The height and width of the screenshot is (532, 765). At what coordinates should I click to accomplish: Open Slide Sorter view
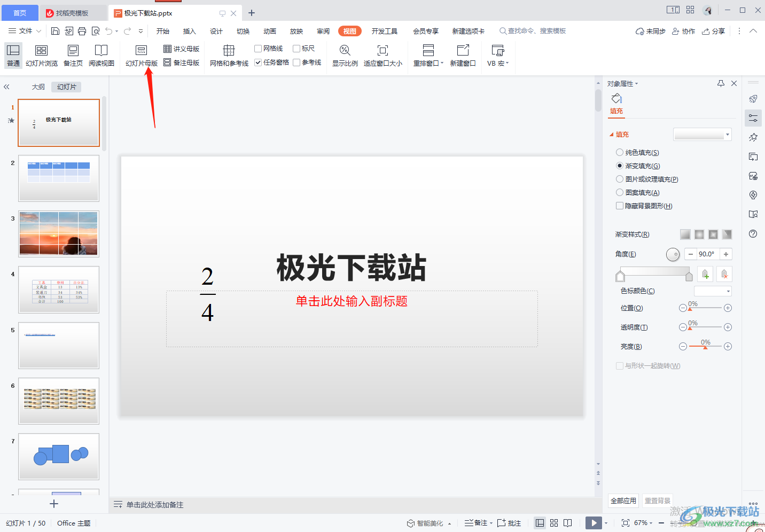point(42,56)
